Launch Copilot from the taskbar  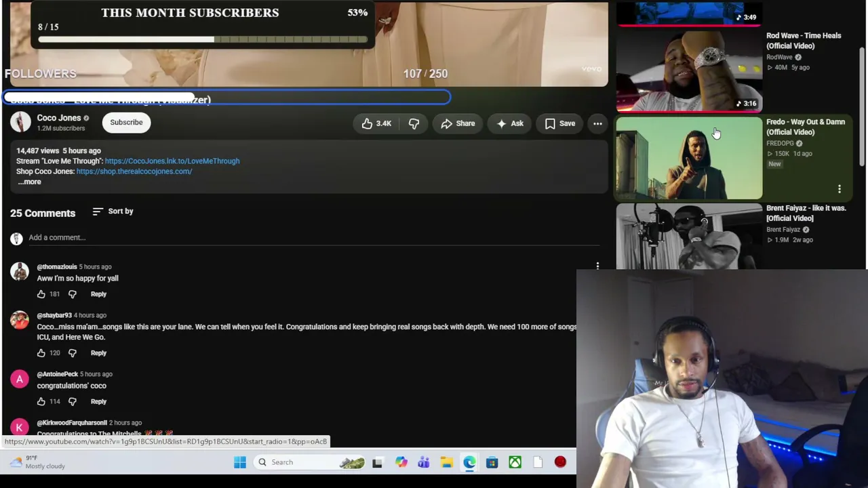click(401, 462)
